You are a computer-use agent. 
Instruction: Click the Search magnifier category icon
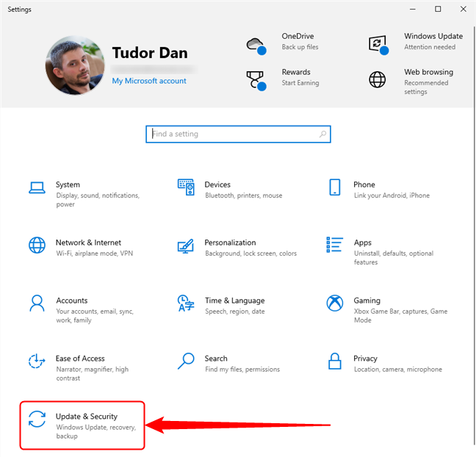click(186, 361)
